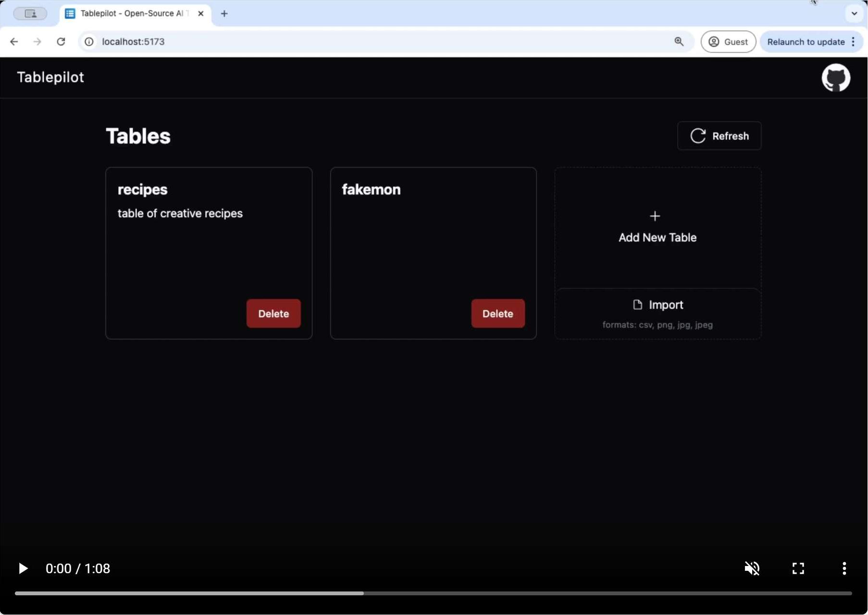Expand the tab search dropdown
Image resolution: width=868 pixels, height=615 pixels.
[854, 13]
